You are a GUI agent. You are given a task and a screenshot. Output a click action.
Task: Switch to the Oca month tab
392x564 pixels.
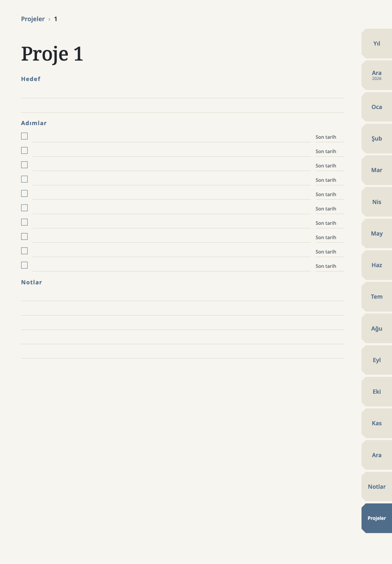377,107
